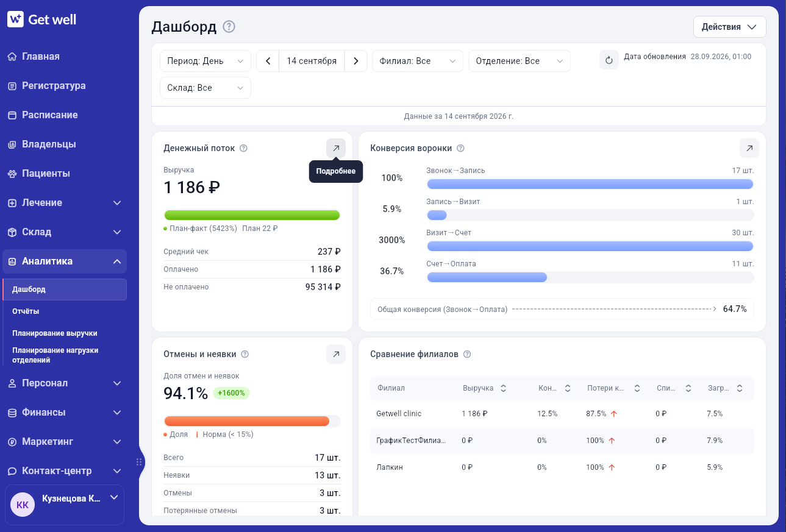Open Планирование выручки page
The width and height of the screenshot is (786, 532).
[x=65, y=333]
